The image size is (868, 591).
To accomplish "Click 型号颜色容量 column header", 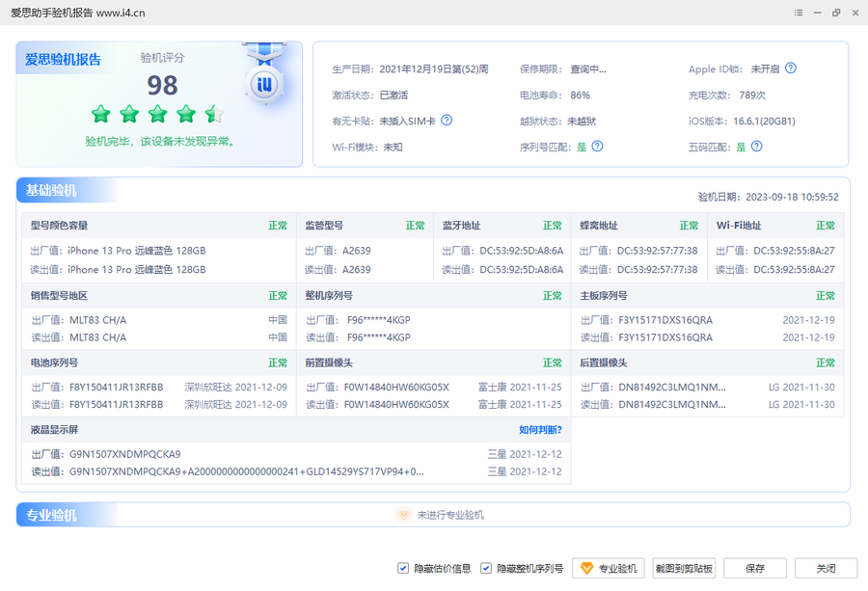I will [59, 226].
